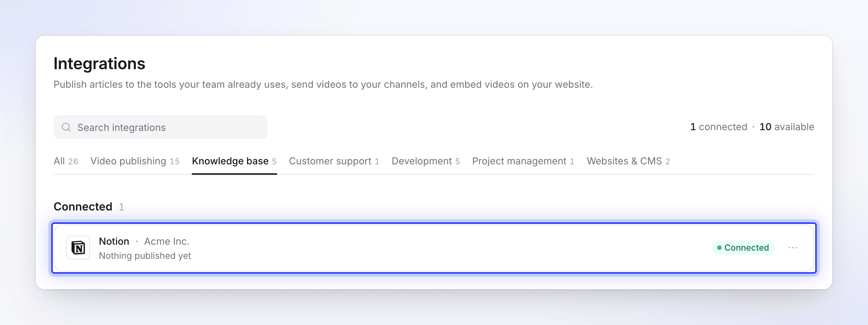Open the Video publishing tab
This screenshot has height=325, width=868.
tap(135, 161)
